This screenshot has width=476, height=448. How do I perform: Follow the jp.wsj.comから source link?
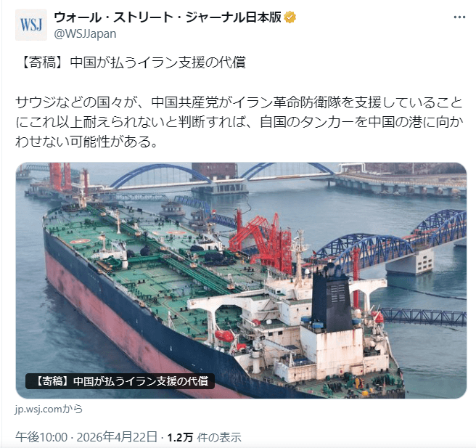[x=49, y=409]
